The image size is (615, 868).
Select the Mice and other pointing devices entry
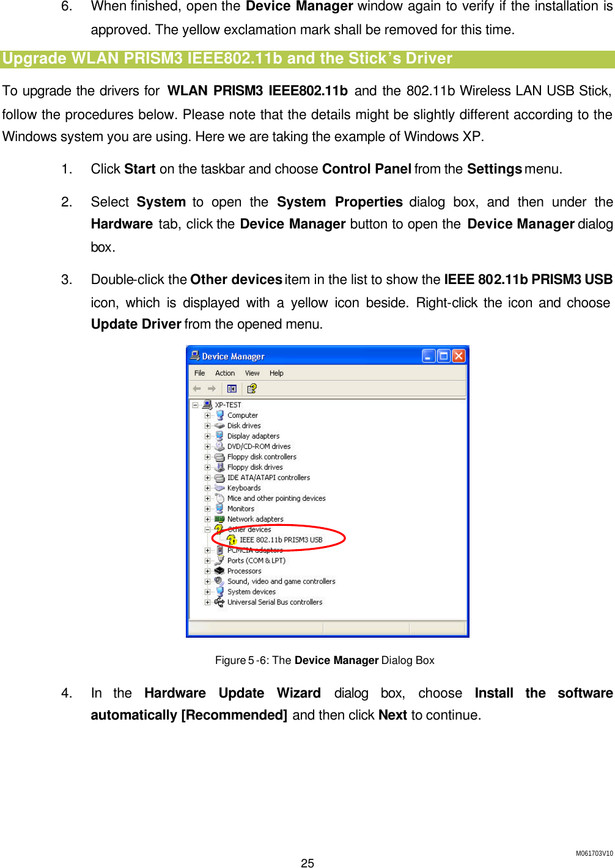[x=276, y=498]
